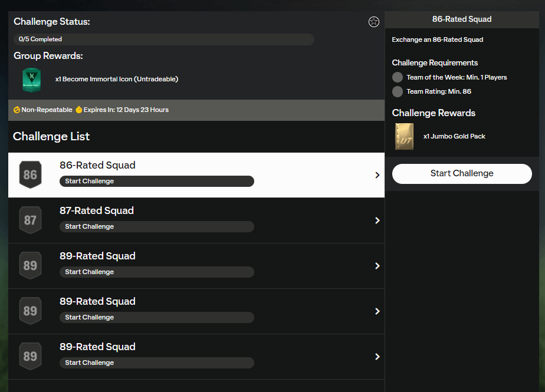545x392 pixels.
Task: Click the Non-Repeatable status icon
Action: click(17, 110)
